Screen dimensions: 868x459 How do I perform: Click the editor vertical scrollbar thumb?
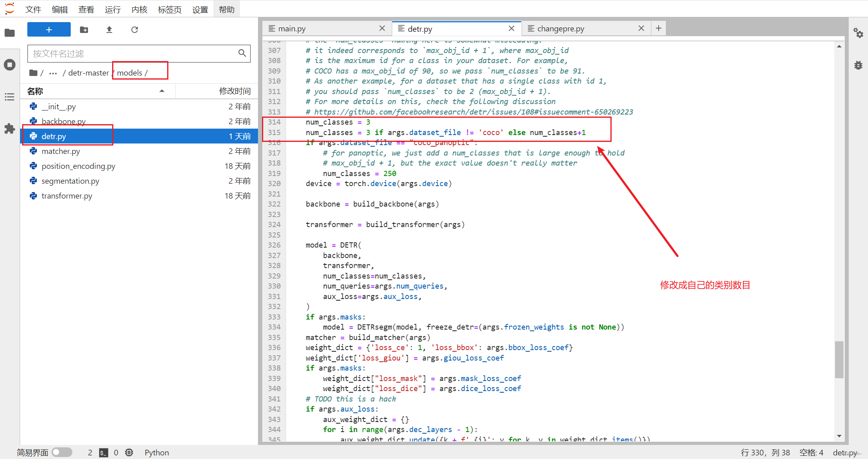[x=839, y=359]
